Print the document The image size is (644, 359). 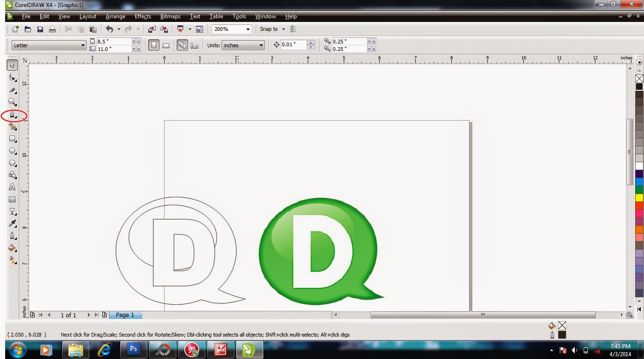[52, 29]
